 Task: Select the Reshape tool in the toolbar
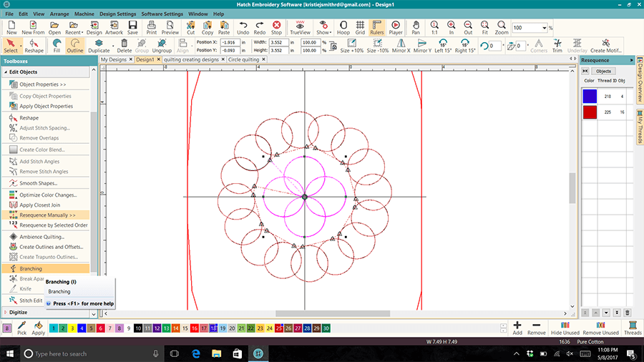[x=34, y=46]
